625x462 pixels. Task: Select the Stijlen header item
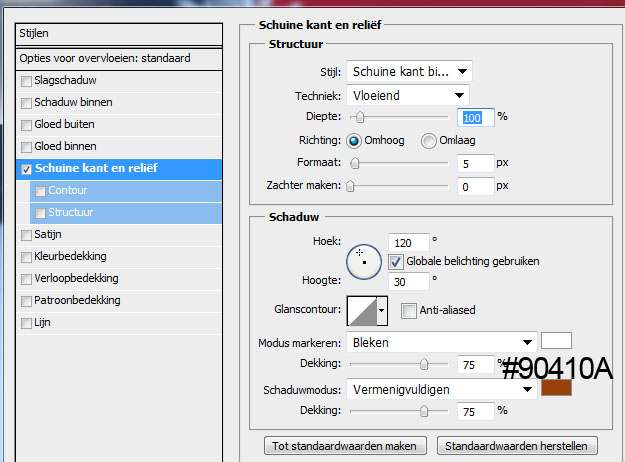pos(119,34)
